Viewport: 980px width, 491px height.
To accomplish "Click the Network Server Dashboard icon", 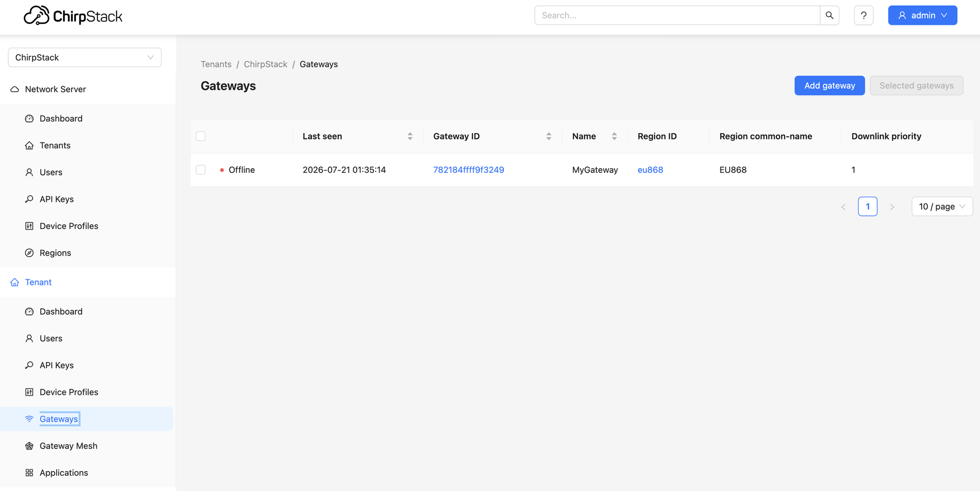I will click(29, 119).
